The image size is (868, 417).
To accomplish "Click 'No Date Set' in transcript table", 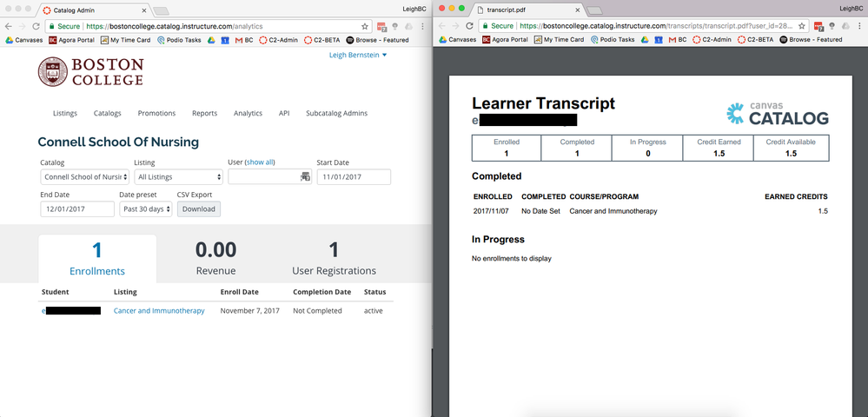I will 540,211.
